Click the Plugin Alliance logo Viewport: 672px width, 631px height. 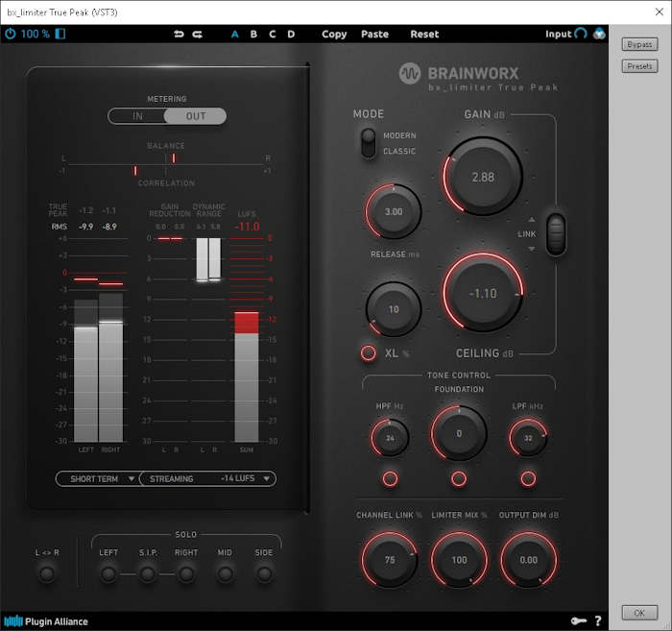pyautogui.click(x=46, y=621)
